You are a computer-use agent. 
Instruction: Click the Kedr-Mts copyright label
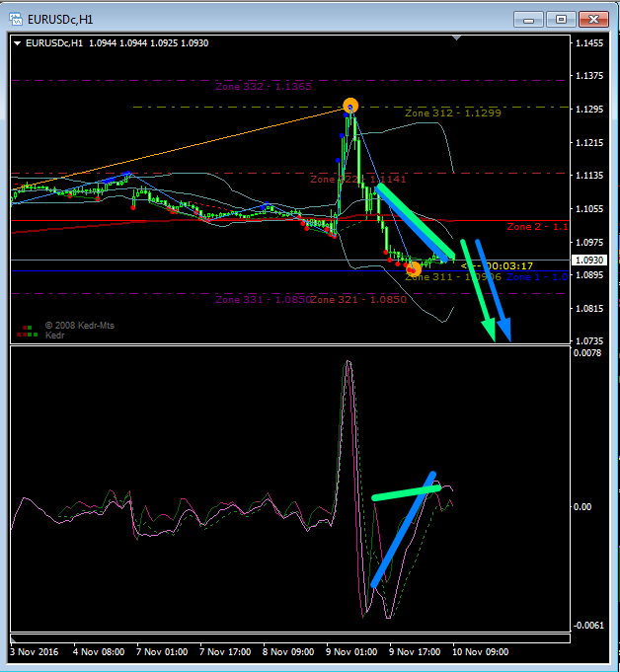80,326
